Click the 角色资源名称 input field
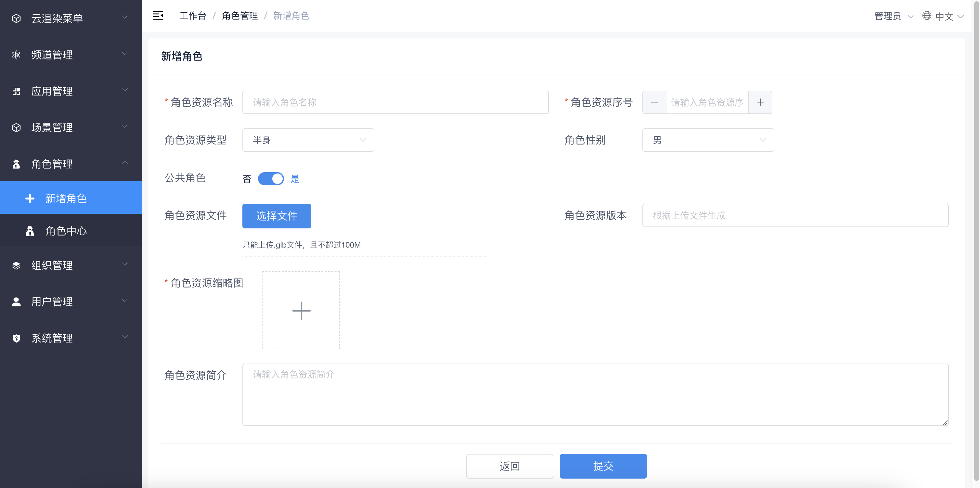Screen dimensions: 980x488 (395, 102)
